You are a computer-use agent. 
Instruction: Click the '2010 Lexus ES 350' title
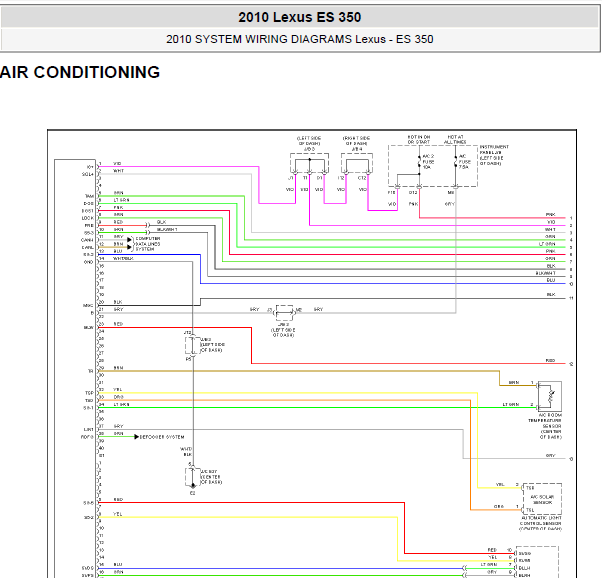tap(299, 17)
